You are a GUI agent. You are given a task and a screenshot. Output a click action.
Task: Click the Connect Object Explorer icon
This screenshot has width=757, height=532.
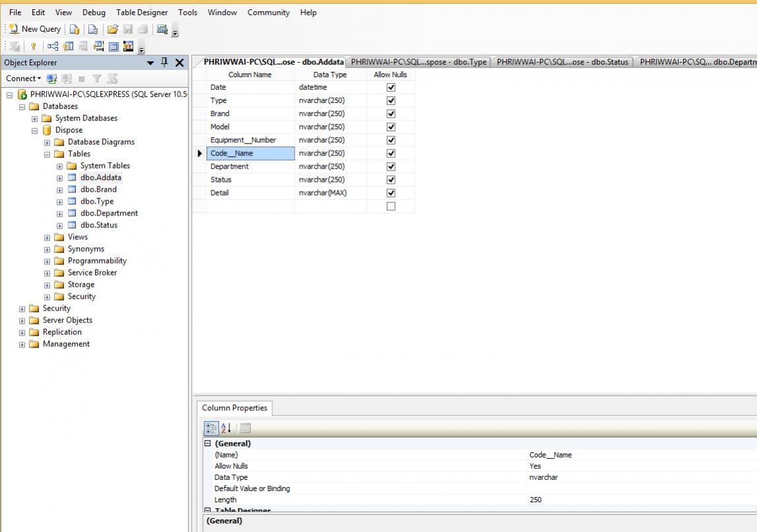(x=52, y=78)
